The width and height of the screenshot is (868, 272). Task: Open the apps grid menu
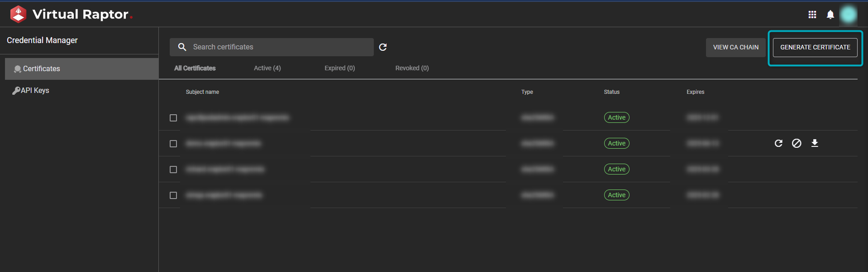click(x=812, y=15)
